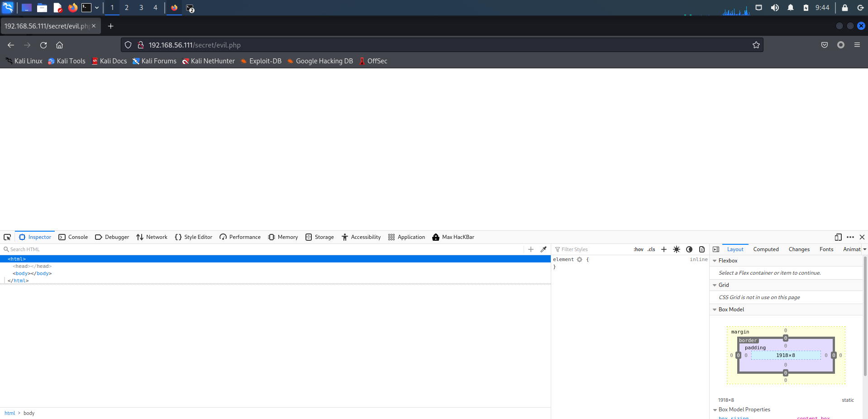Open the Style Editor tab
The image size is (868, 419).
[193, 237]
